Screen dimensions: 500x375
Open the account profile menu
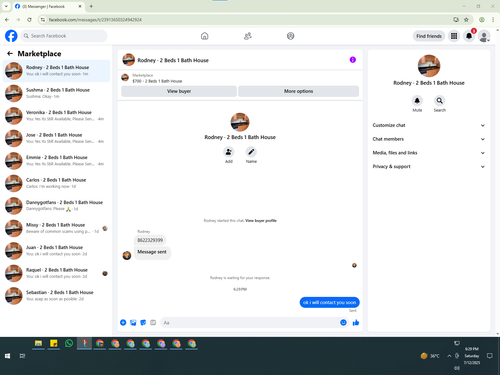(484, 36)
